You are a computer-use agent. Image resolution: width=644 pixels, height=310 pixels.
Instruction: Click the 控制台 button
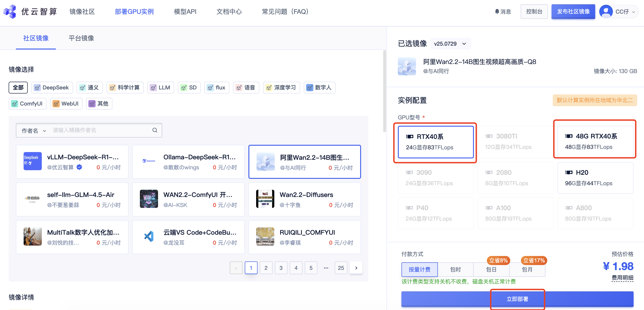pos(534,12)
